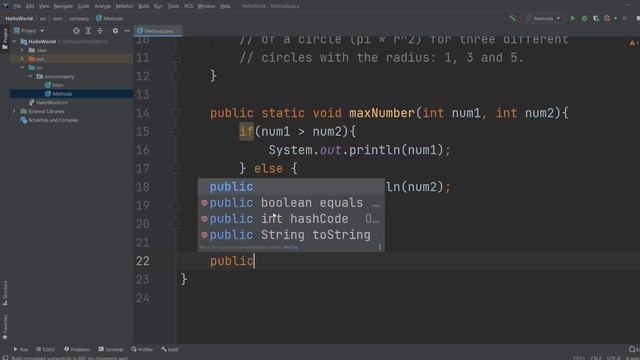Close the Methods.java editor tab
Screen dimensions: 640x360
[179, 31]
